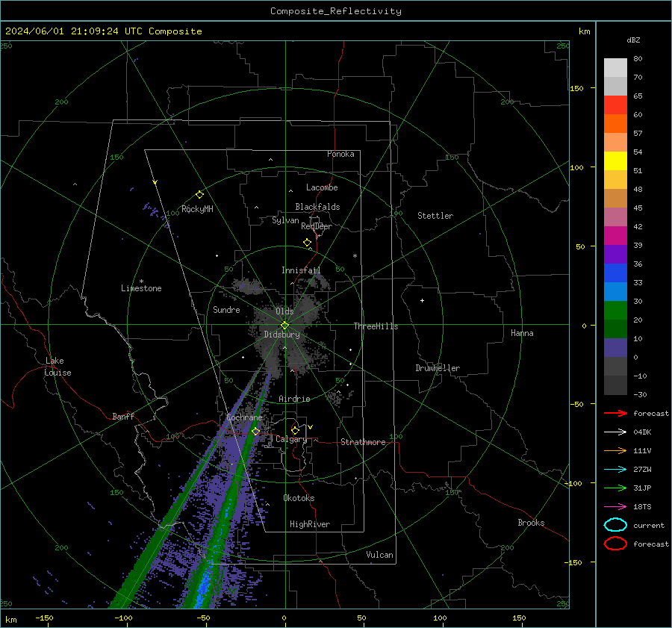This screenshot has height=628, width=672.
Task: Click the ThreeHills city label
Action: tap(376, 326)
